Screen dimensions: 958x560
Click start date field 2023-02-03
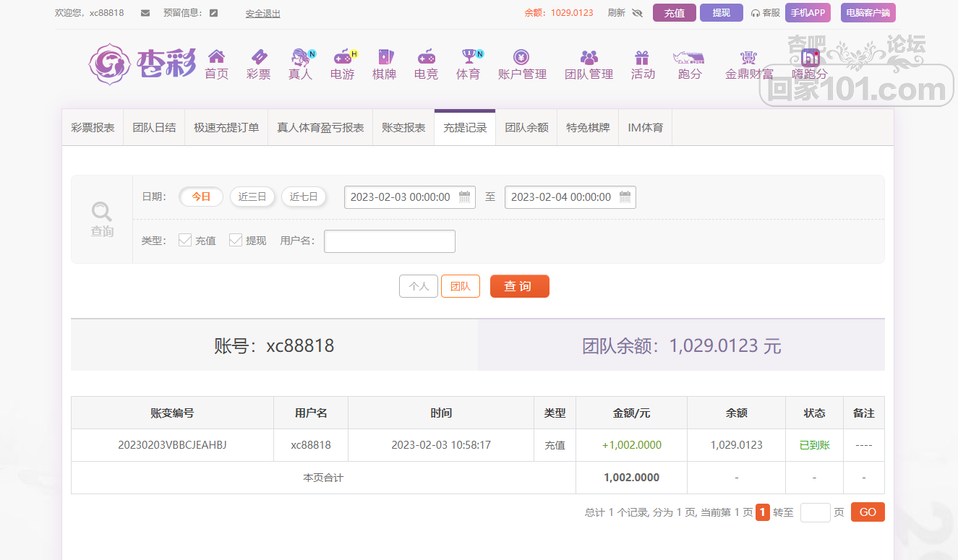410,197
